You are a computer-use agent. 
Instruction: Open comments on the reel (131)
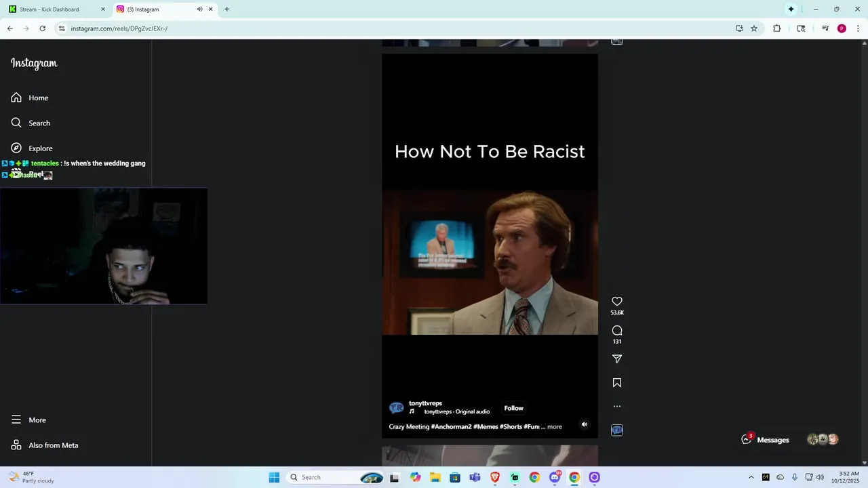click(x=617, y=331)
